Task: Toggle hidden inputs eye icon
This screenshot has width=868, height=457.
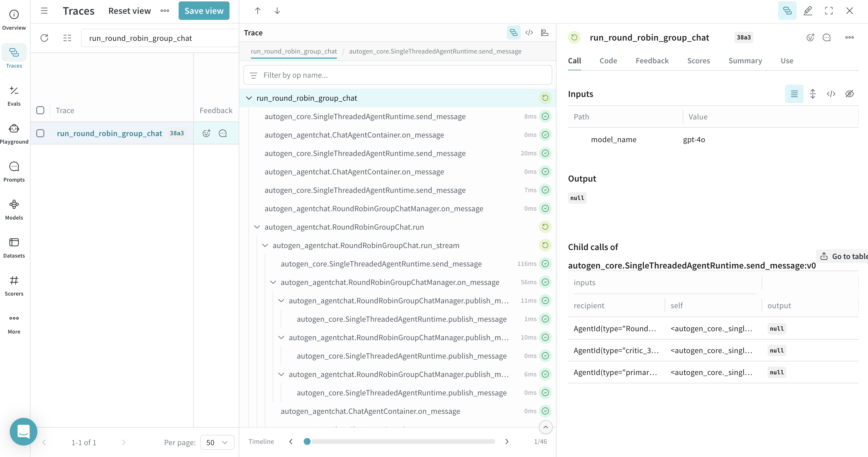Action: click(849, 94)
